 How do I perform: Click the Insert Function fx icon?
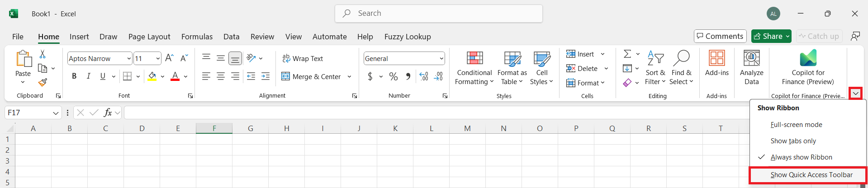pos(108,113)
